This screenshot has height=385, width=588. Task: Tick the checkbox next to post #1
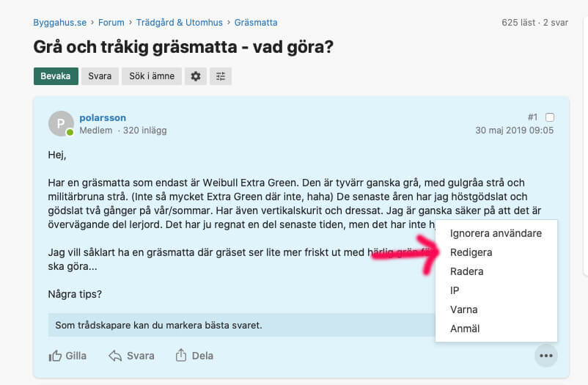click(550, 117)
